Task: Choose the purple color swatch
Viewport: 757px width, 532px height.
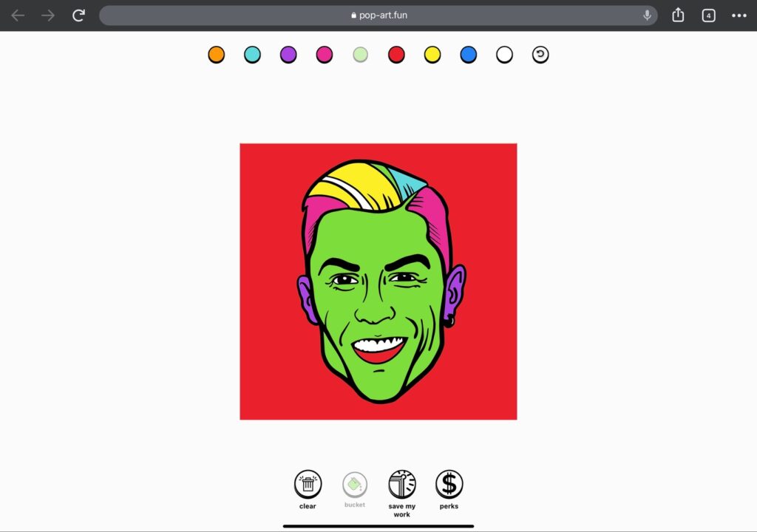Action: pos(288,55)
